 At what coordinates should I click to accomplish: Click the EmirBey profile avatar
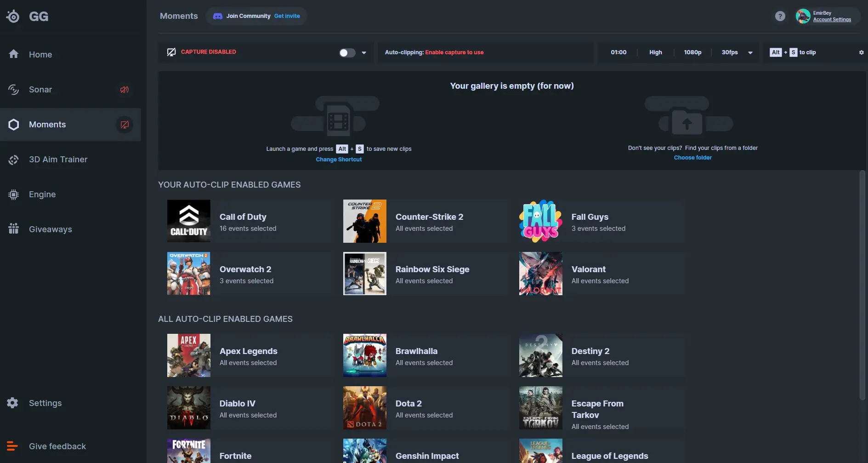tap(803, 16)
